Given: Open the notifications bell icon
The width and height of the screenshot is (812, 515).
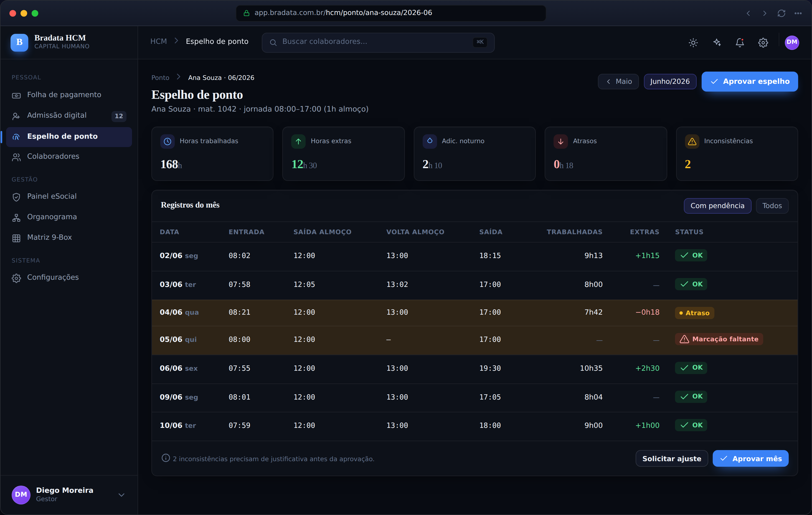Looking at the screenshot, I should coord(740,42).
